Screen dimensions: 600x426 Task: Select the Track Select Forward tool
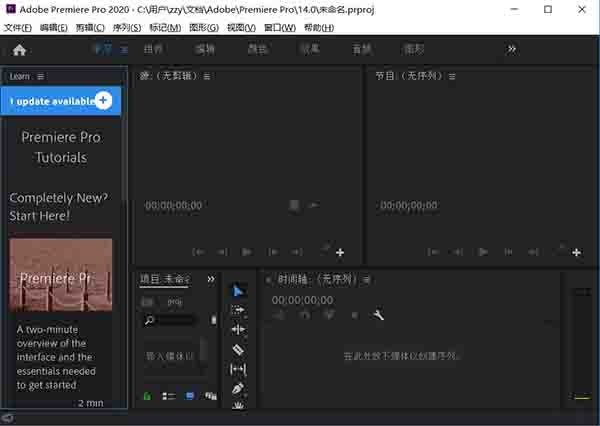point(238,310)
